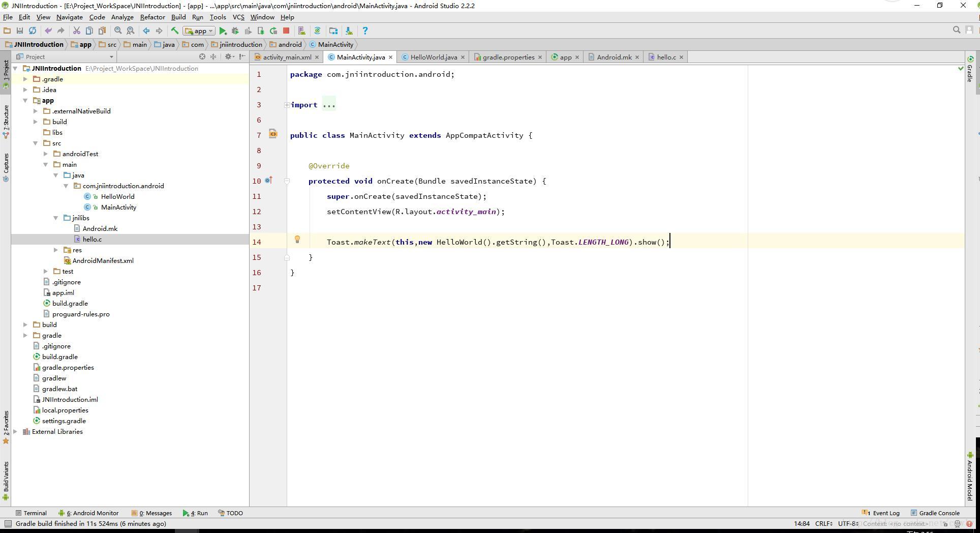Open the app run configuration dropdown
Screen dimensions: 980x533
pos(199,31)
